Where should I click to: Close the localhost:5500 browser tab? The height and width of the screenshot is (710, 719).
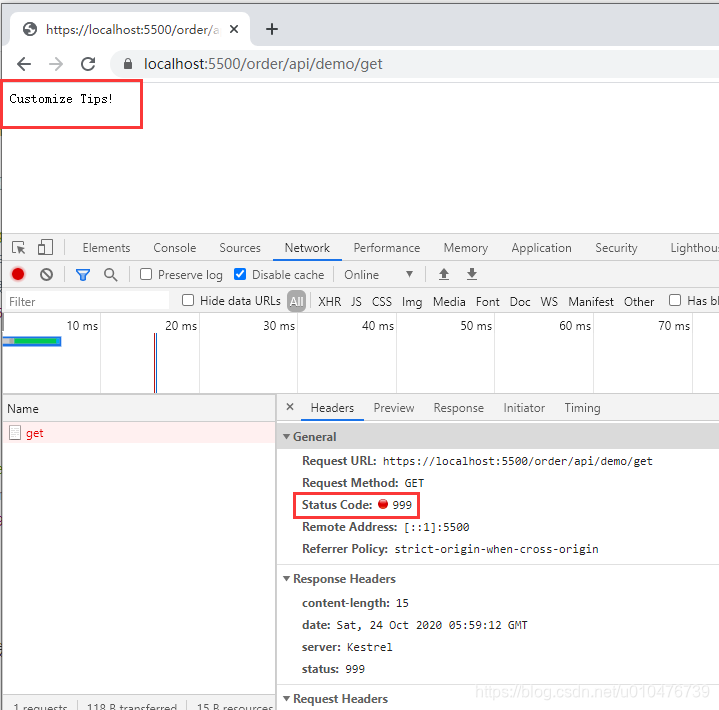coord(234,29)
